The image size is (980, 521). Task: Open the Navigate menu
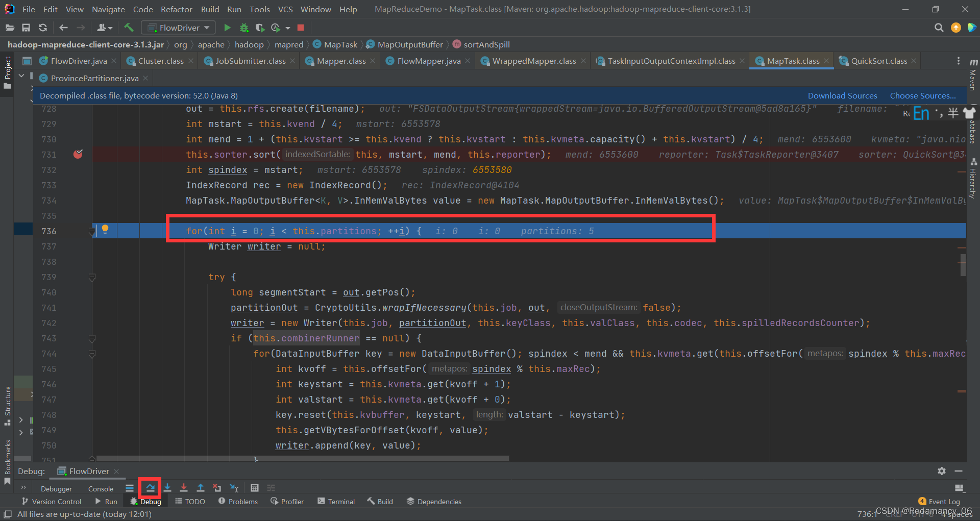coord(108,9)
